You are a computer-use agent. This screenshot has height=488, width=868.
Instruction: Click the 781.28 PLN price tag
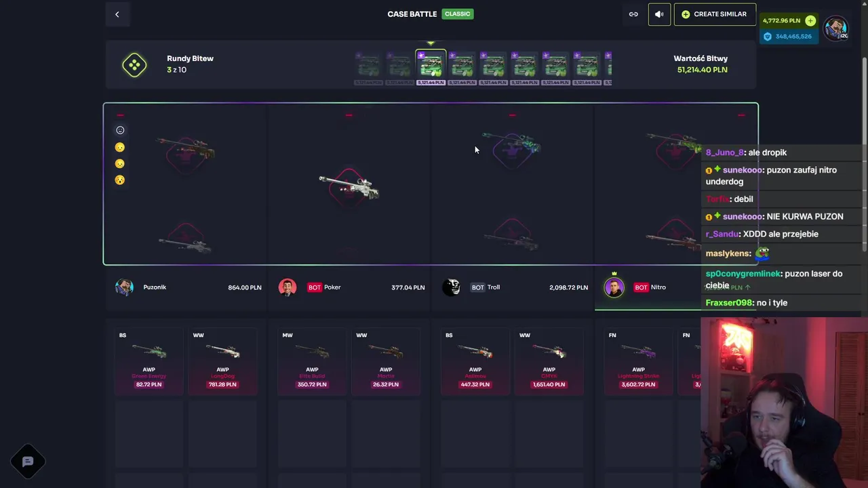(x=222, y=384)
